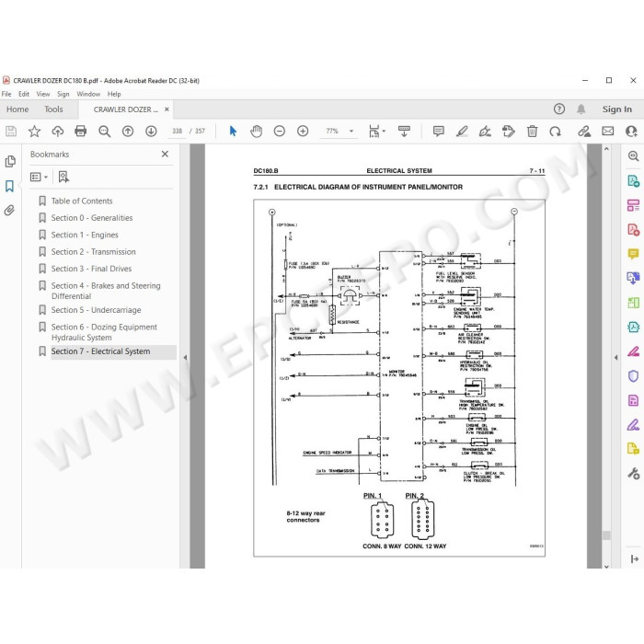Click the Sign In link
The height and width of the screenshot is (644, 644).
click(x=617, y=109)
